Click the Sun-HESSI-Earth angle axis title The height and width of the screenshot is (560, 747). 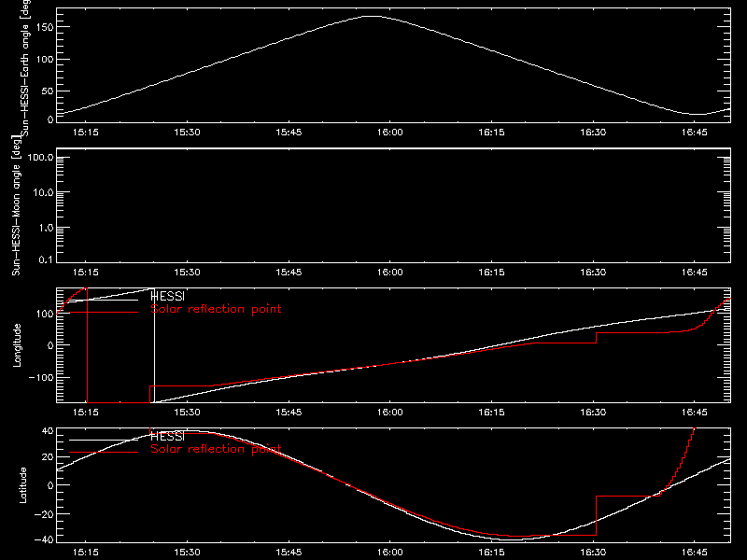point(25,67)
